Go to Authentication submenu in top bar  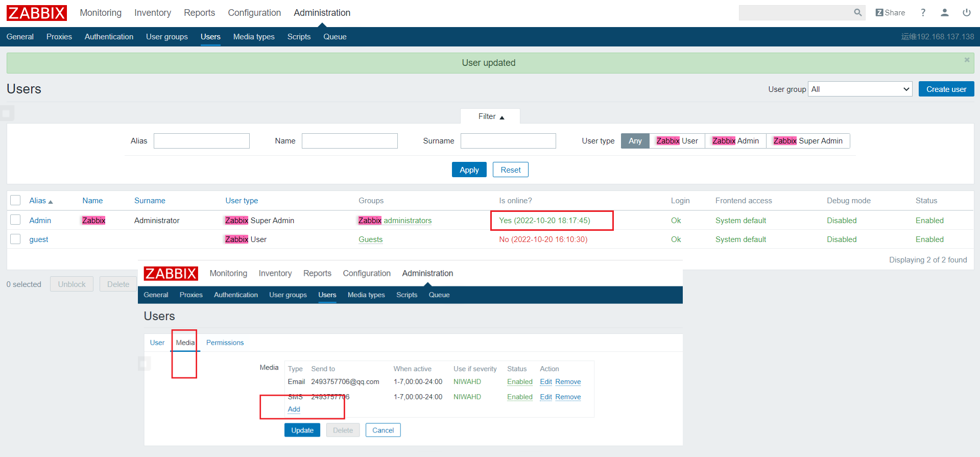[109, 37]
